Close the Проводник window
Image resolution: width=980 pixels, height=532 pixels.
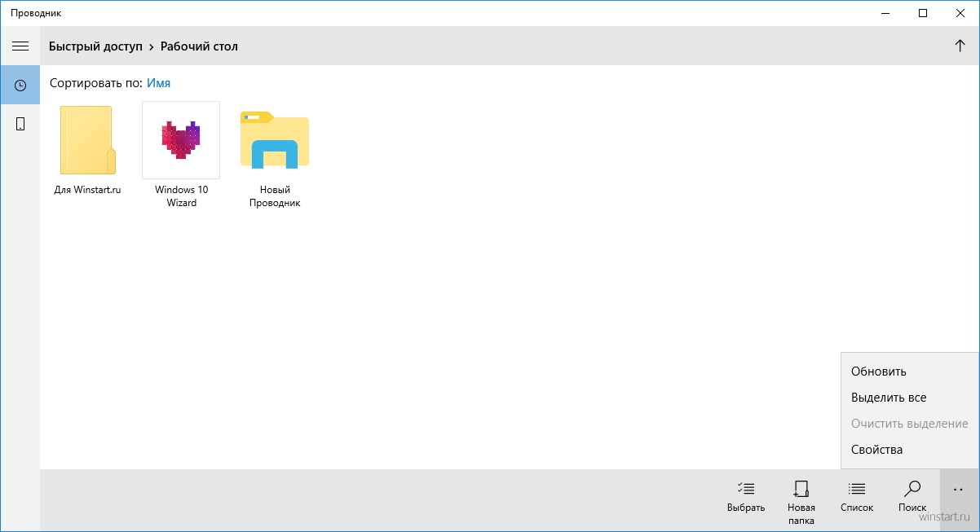pos(960,13)
